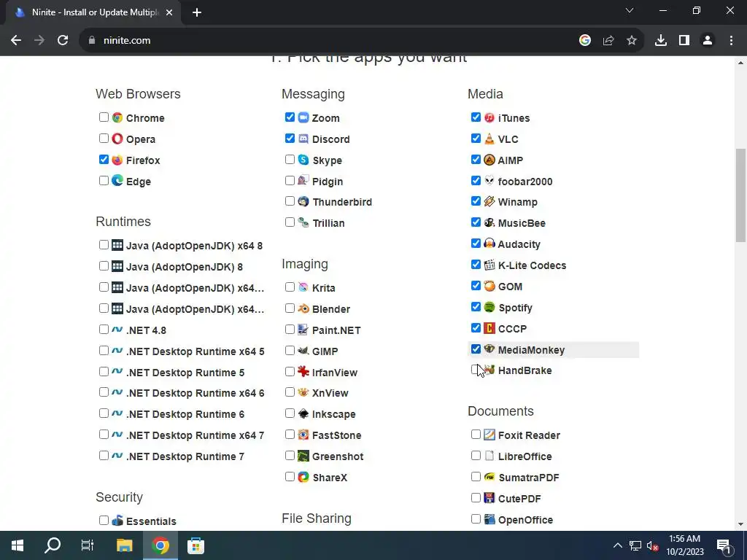Click the VLC traffic cone icon
The width and height of the screenshot is (747, 560).
point(489,139)
